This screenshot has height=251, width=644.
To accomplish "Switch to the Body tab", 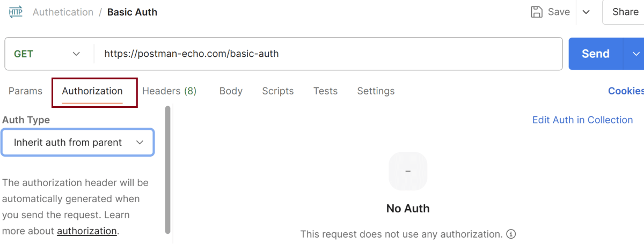I will click(x=231, y=91).
